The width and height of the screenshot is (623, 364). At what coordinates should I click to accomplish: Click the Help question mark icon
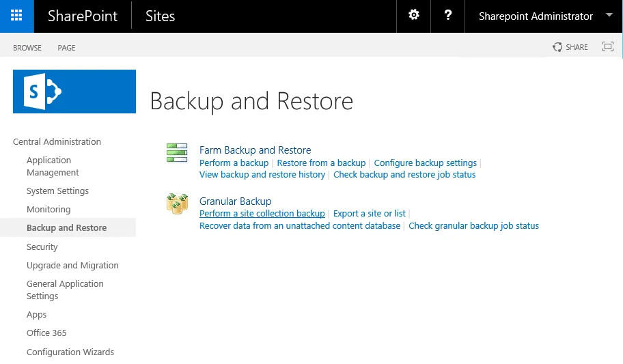click(x=448, y=15)
